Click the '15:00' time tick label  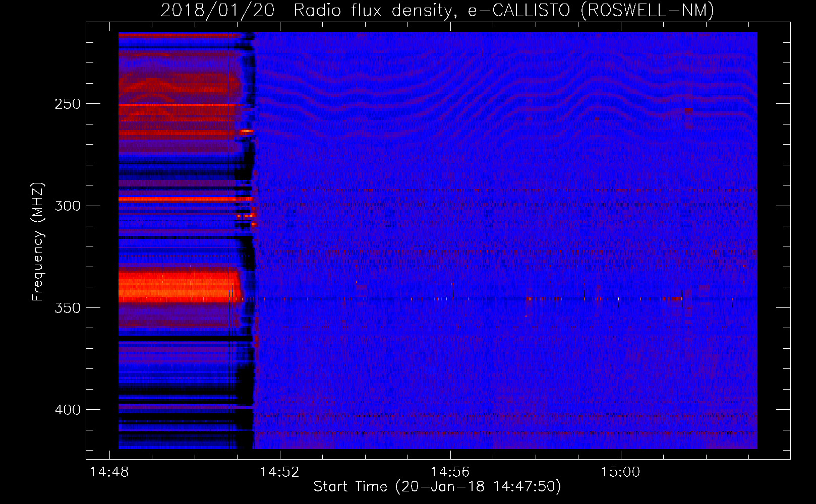(x=620, y=472)
